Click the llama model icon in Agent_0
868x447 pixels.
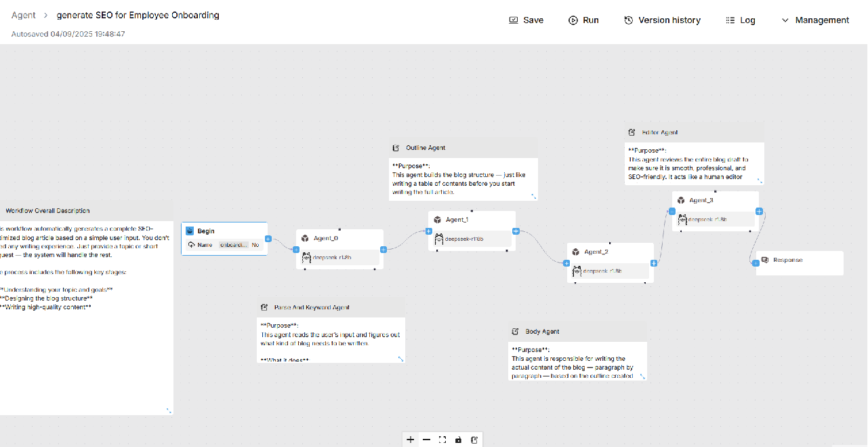click(x=306, y=257)
